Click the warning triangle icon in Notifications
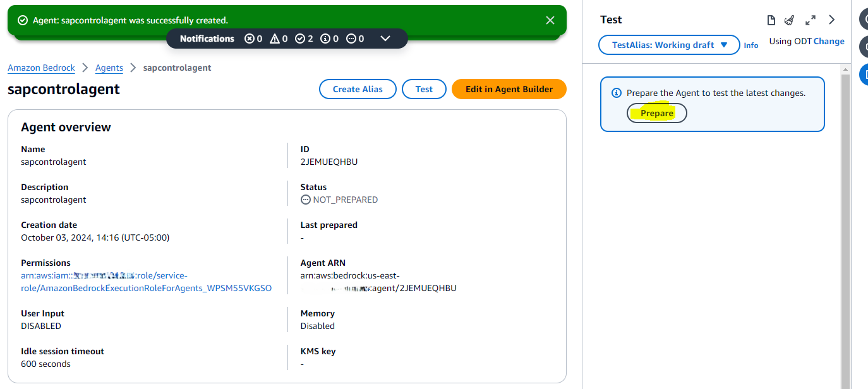This screenshot has height=389, width=868. click(275, 39)
